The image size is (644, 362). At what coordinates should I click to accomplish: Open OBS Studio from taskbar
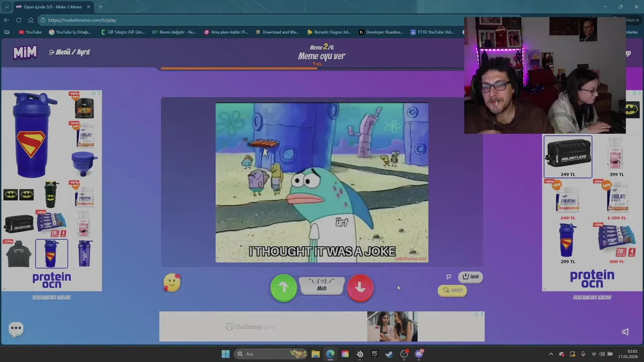click(x=404, y=354)
